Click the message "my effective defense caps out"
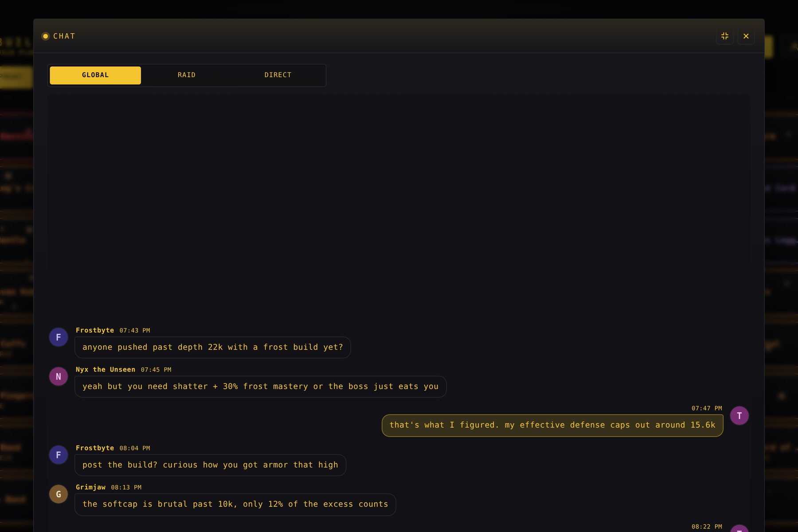Viewport: 798px width, 532px height. [x=552, y=425]
